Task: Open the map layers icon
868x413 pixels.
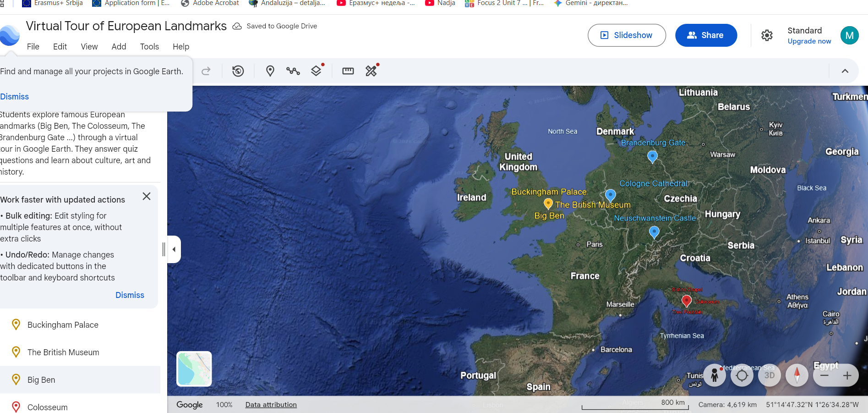Action: coord(316,71)
